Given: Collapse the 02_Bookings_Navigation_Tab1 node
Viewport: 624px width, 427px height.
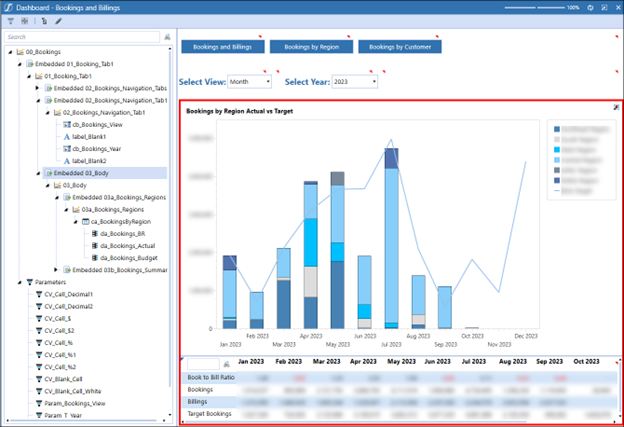Looking at the screenshot, I should pyautogui.click(x=47, y=113).
